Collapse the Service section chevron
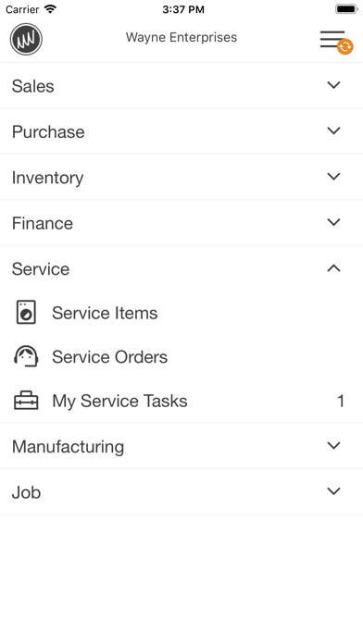The width and height of the screenshot is (363, 644). [x=333, y=268]
